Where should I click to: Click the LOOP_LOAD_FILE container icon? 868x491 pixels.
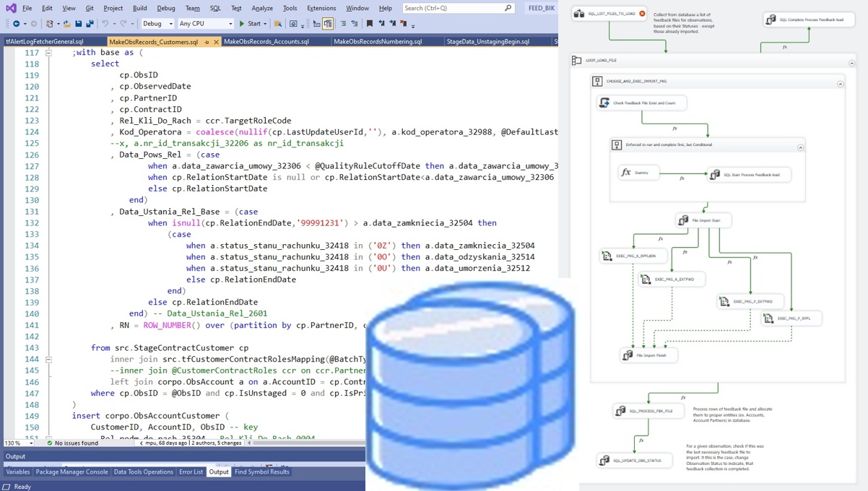coord(576,61)
